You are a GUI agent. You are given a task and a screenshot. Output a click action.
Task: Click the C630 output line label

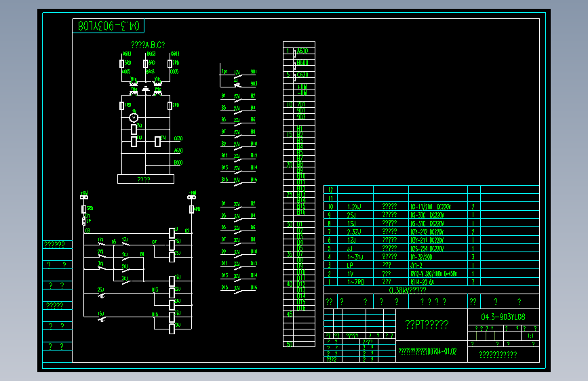pyautogui.click(x=178, y=138)
